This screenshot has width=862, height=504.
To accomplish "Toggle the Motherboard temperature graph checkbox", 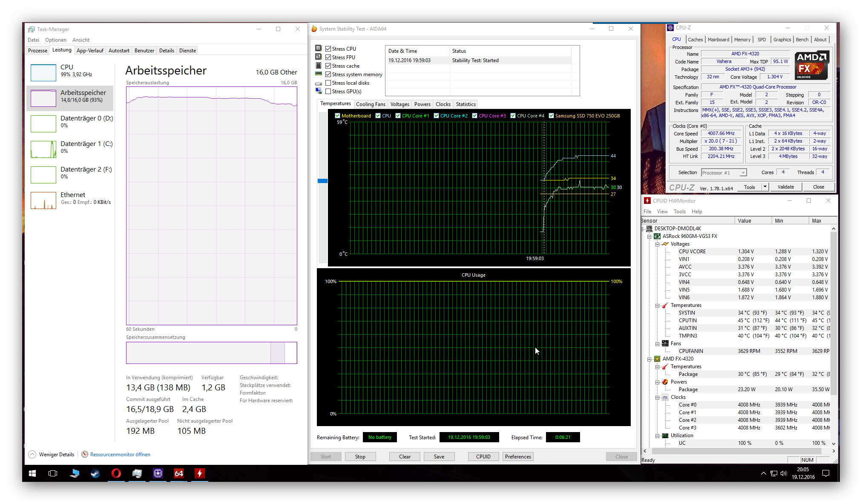I will pos(337,116).
